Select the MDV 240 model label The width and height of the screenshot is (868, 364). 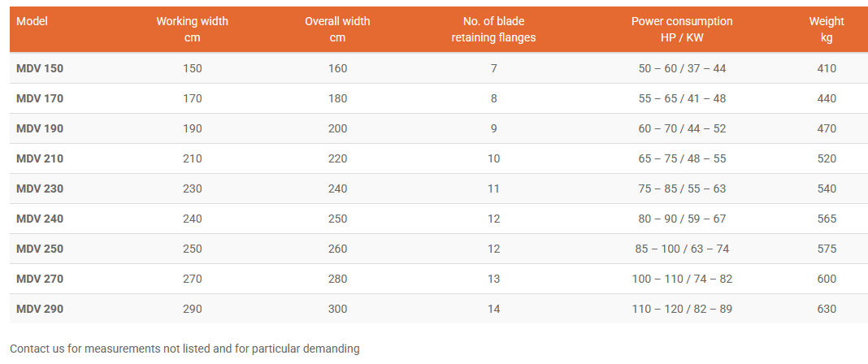click(x=40, y=219)
